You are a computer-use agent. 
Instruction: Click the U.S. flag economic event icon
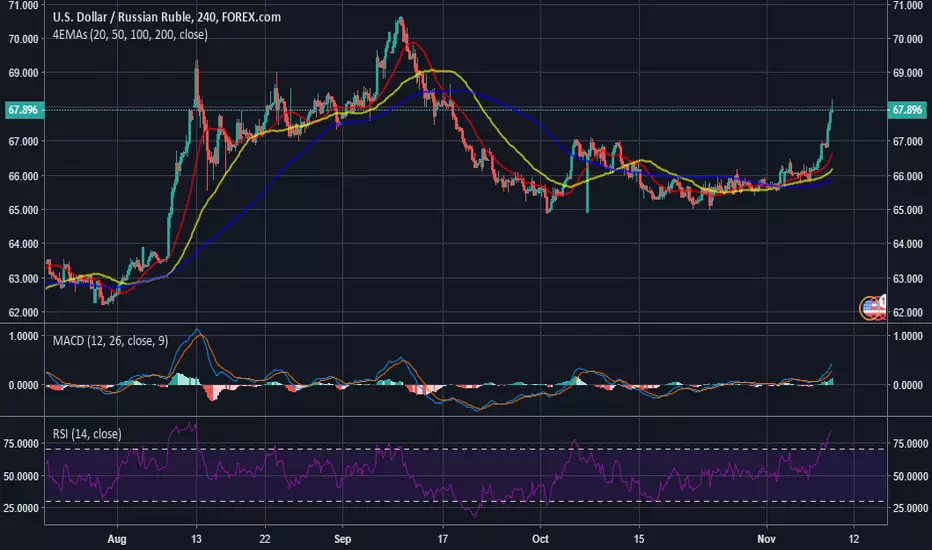tap(872, 308)
